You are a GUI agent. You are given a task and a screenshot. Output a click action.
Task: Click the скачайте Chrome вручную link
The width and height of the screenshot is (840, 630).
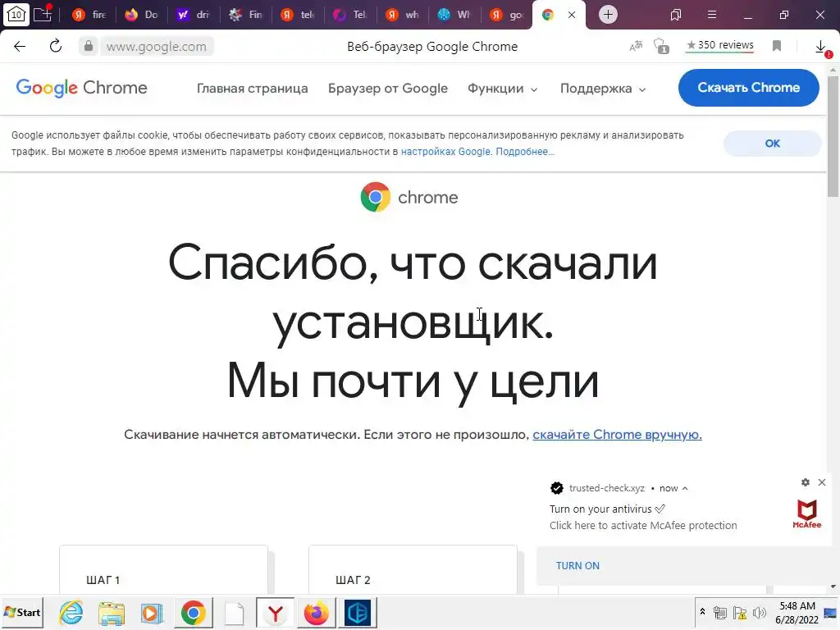click(617, 435)
